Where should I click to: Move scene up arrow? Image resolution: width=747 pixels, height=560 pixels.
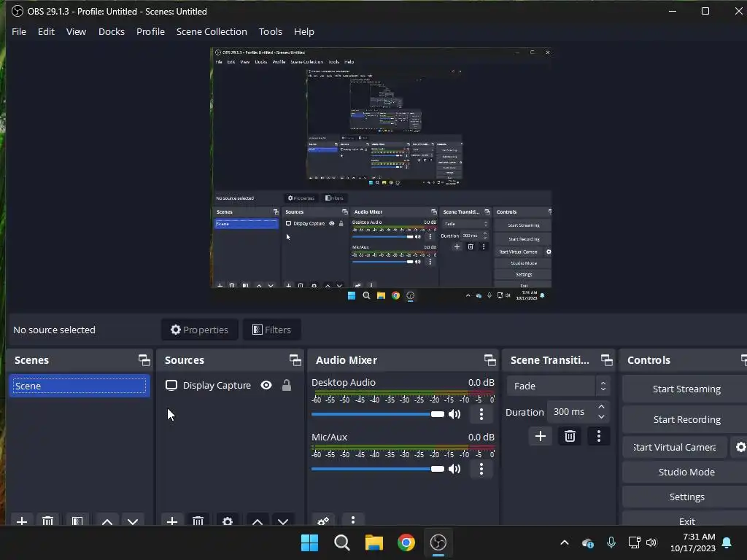[107, 521]
